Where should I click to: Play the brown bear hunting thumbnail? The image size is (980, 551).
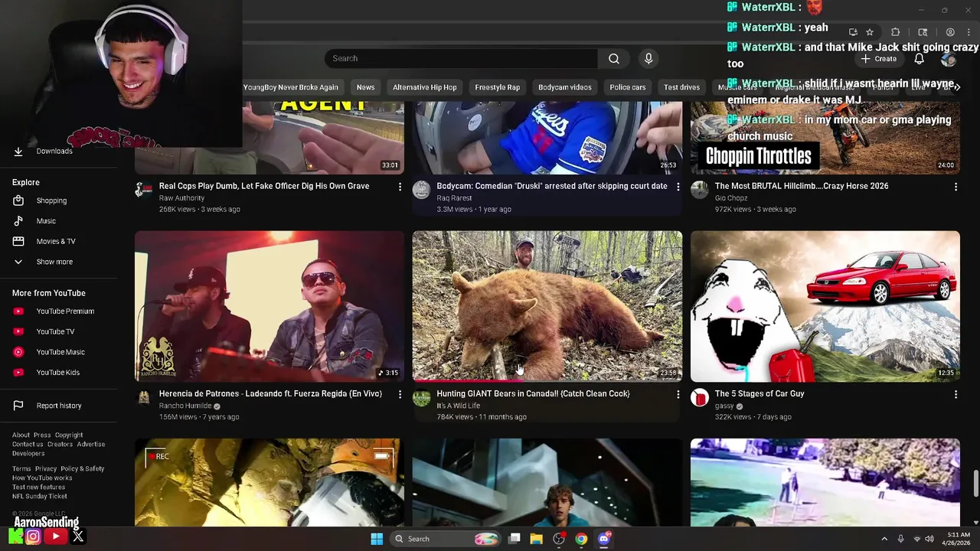click(x=547, y=306)
